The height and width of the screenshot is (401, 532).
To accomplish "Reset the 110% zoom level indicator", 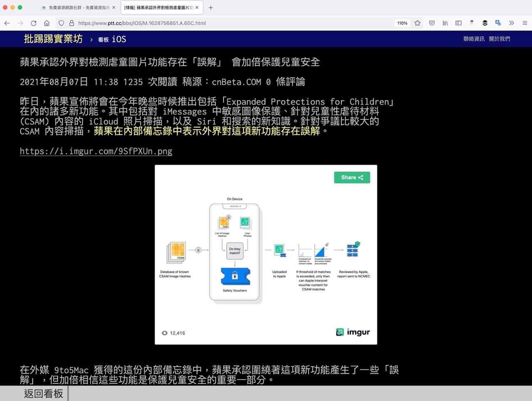I will (x=402, y=23).
